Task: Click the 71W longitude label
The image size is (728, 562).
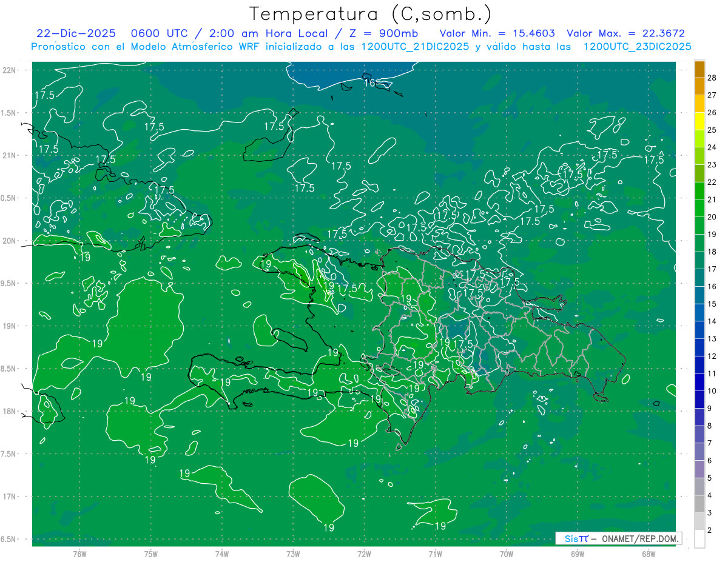Action: click(x=436, y=554)
